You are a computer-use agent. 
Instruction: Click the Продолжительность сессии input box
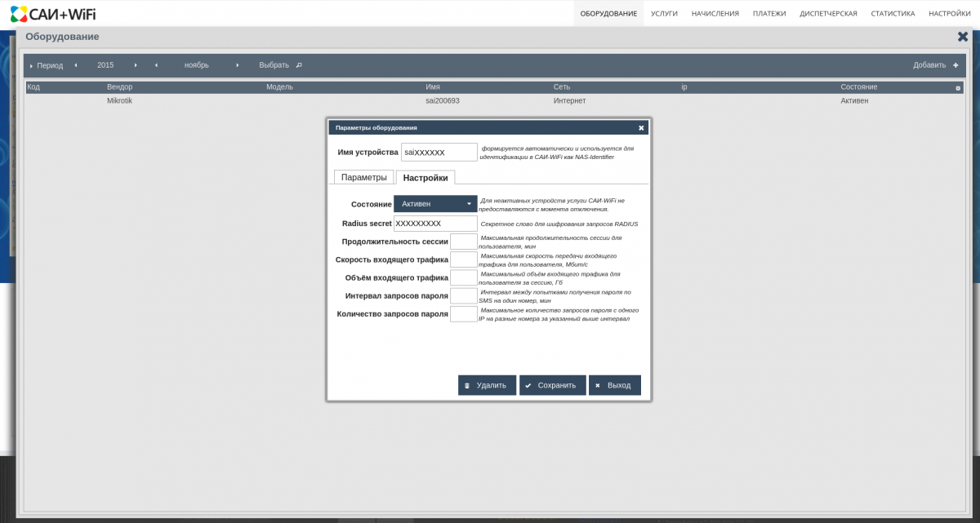click(x=463, y=242)
